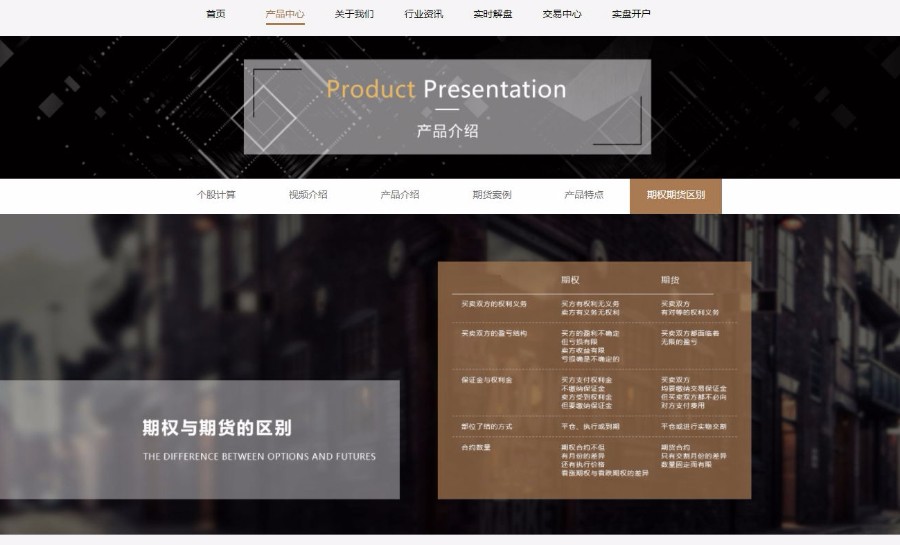Click the 期货 column header in the table

pyautogui.click(x=670, y=280)
